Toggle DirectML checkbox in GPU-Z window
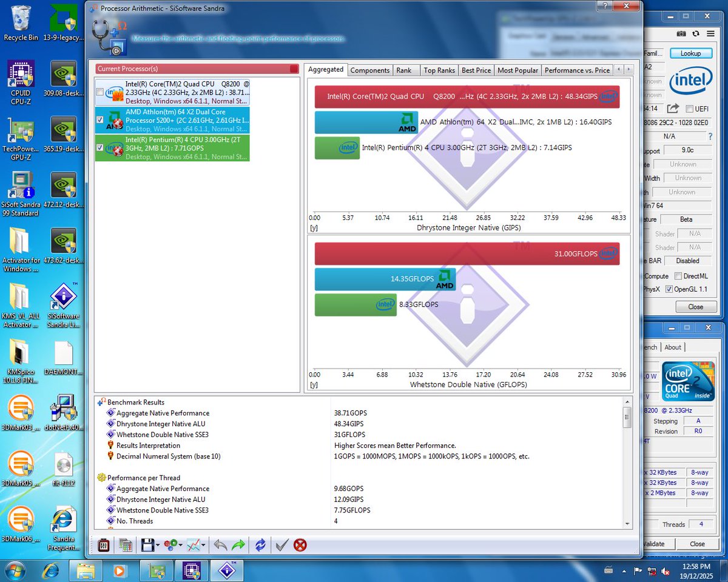This screenshot has height=582, width=728. coord(678,276)
